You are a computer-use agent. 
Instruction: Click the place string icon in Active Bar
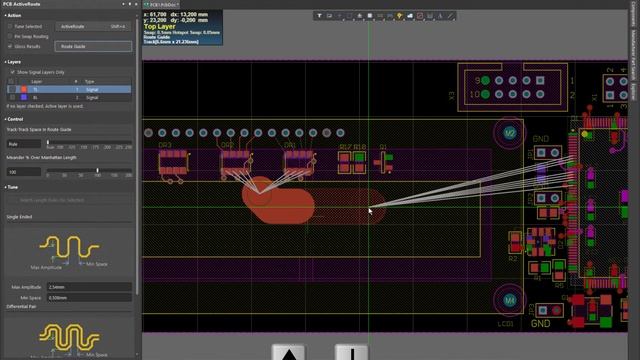click(440, 16)
